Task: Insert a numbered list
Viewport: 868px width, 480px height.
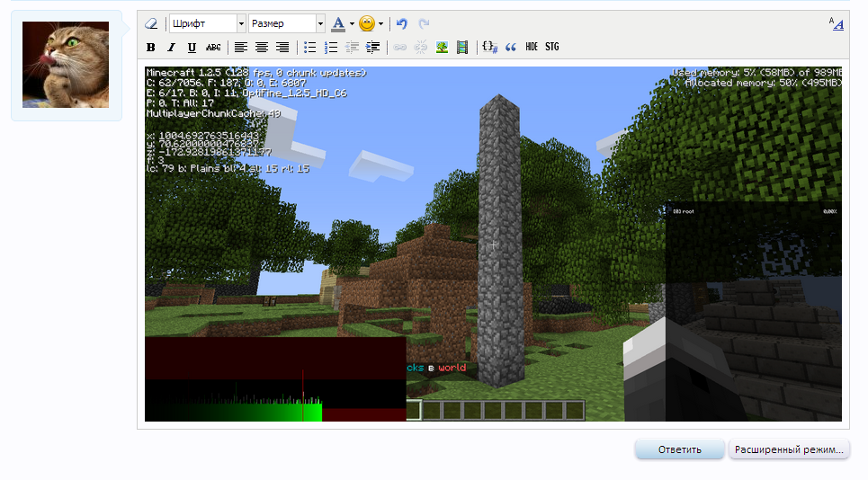Action: [331, 48]
